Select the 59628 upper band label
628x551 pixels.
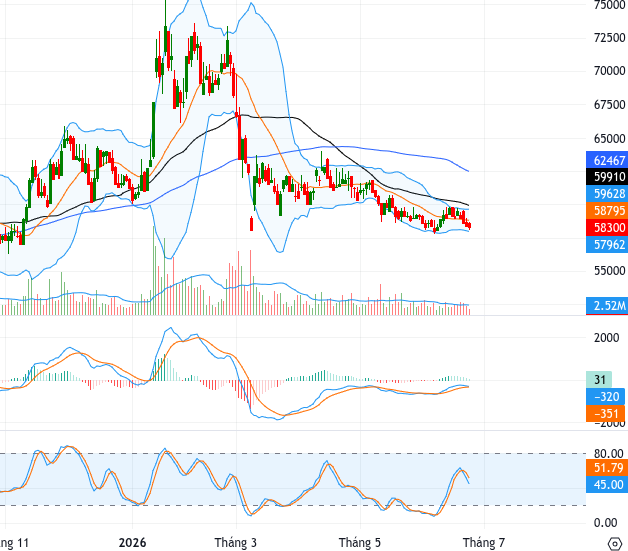tap(607, 194)
